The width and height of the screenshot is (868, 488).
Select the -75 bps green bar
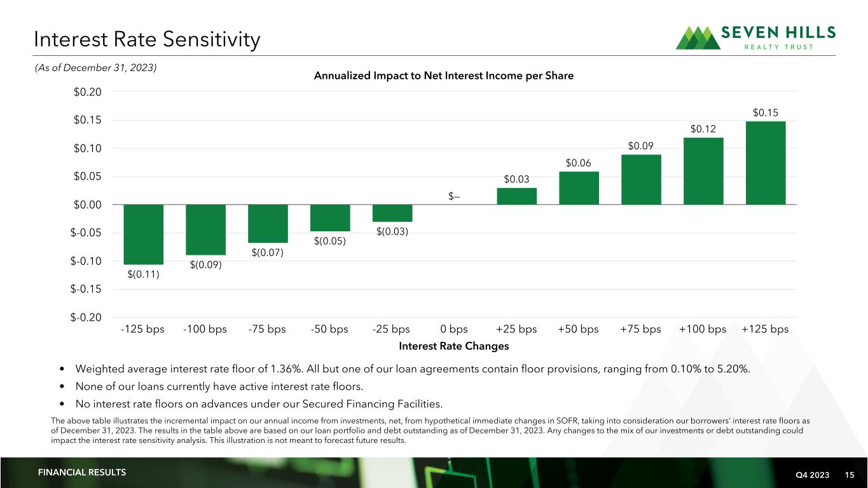point(268,224)
